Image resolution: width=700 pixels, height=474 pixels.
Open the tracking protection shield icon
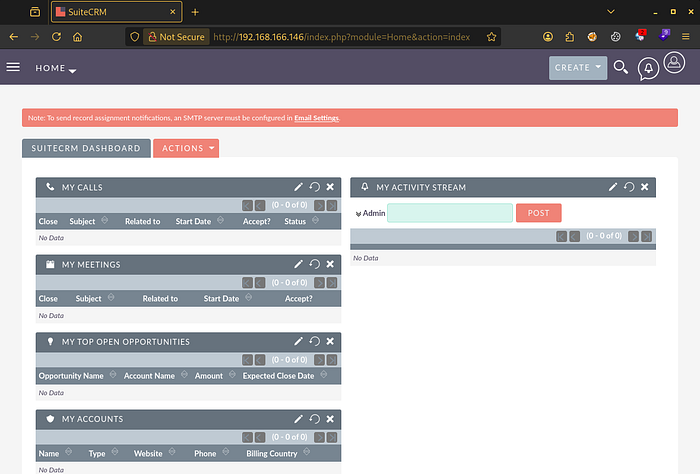[134, 37]
